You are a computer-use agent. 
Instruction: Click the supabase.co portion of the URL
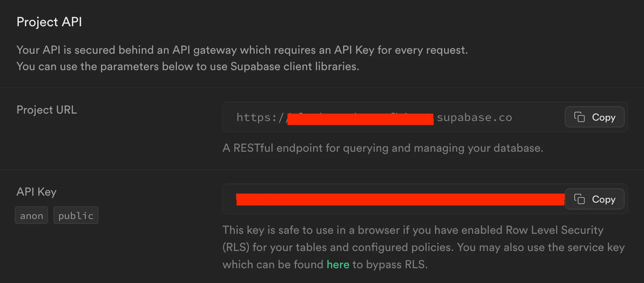[x=474, y=117]
